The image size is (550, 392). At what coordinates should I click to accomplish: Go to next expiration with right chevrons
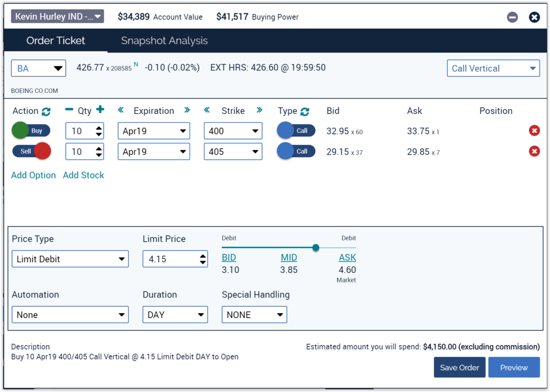tap(187, 110)
